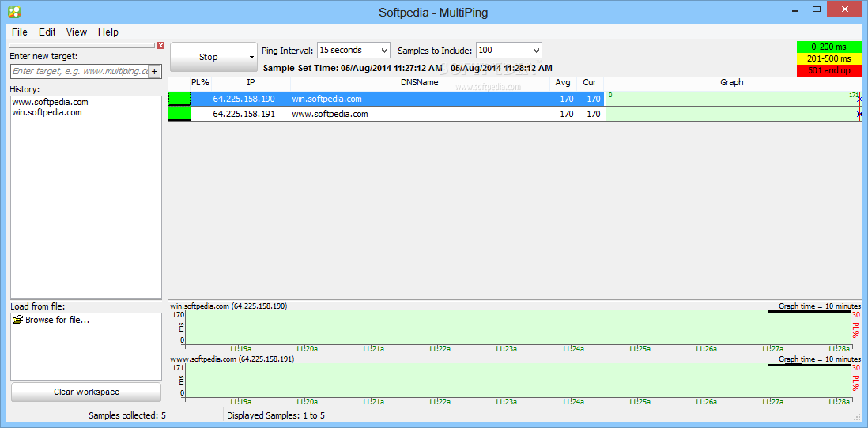Viewport: 868px width, 428px height.
Task: Open the File menu
Action: click(x=20, y=32)
